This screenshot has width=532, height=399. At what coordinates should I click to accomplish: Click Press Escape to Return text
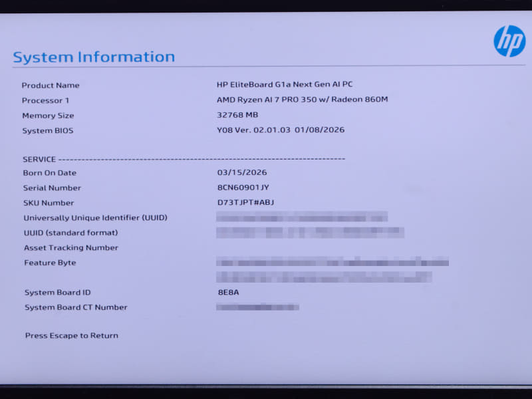coord(72,335)
